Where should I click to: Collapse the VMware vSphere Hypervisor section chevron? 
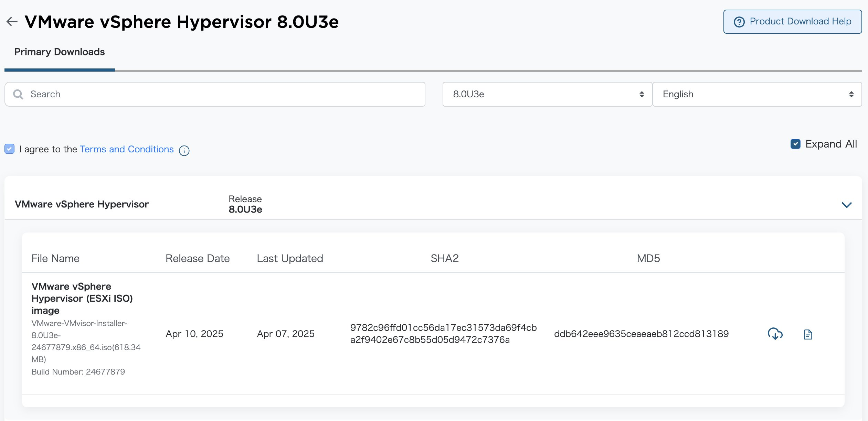846,205
